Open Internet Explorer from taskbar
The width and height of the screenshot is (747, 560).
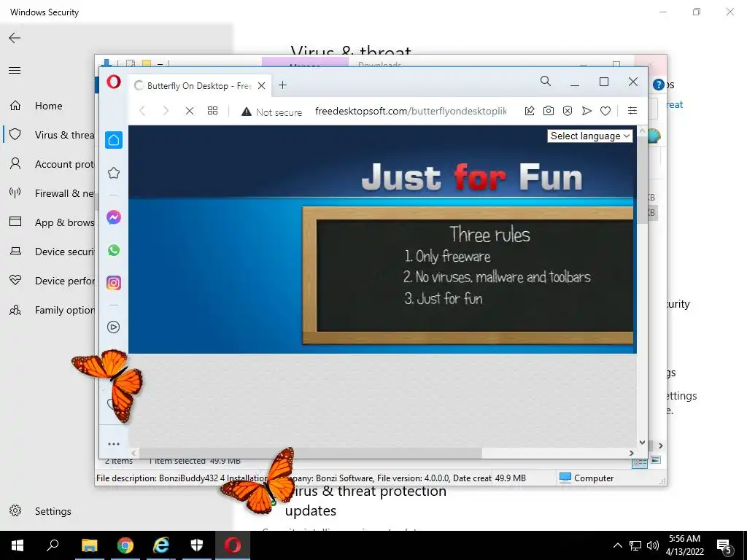161,545
